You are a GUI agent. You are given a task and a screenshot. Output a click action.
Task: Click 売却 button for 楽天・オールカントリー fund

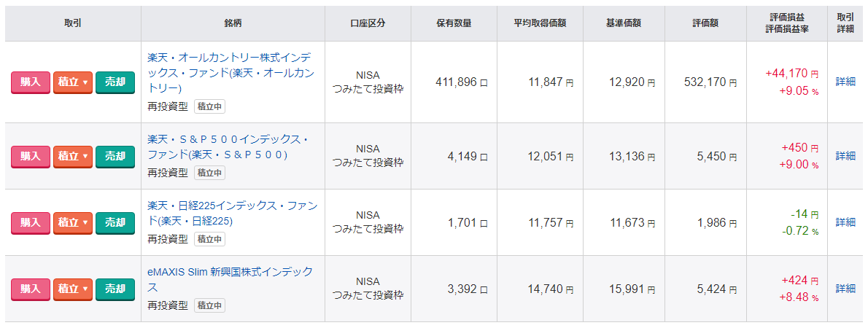pyautogui.click(x=115, y=82)
